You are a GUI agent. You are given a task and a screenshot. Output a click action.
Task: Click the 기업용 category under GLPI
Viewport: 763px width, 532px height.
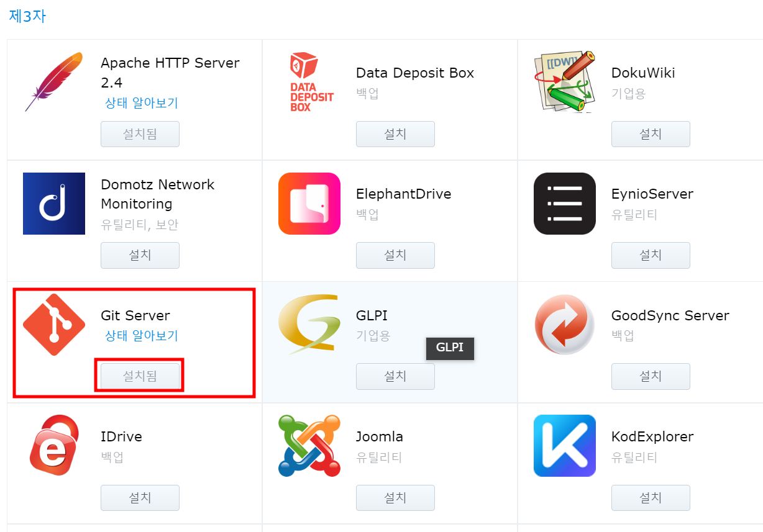click(x=373, y=336)
